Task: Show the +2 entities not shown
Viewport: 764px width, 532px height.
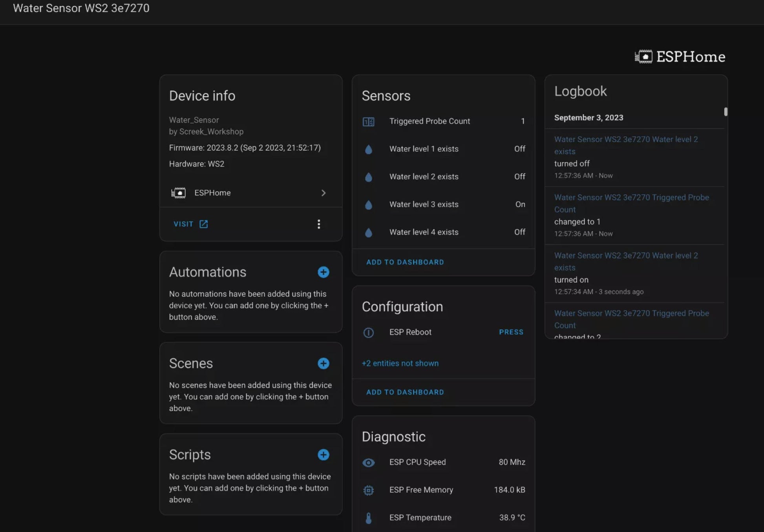Action: [400, 363]
